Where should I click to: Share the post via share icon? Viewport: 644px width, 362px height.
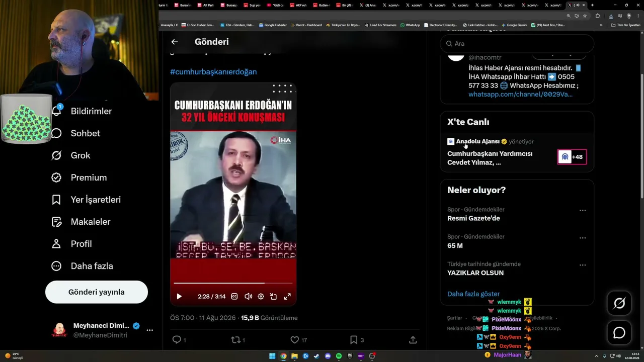[x=413, y=340]
